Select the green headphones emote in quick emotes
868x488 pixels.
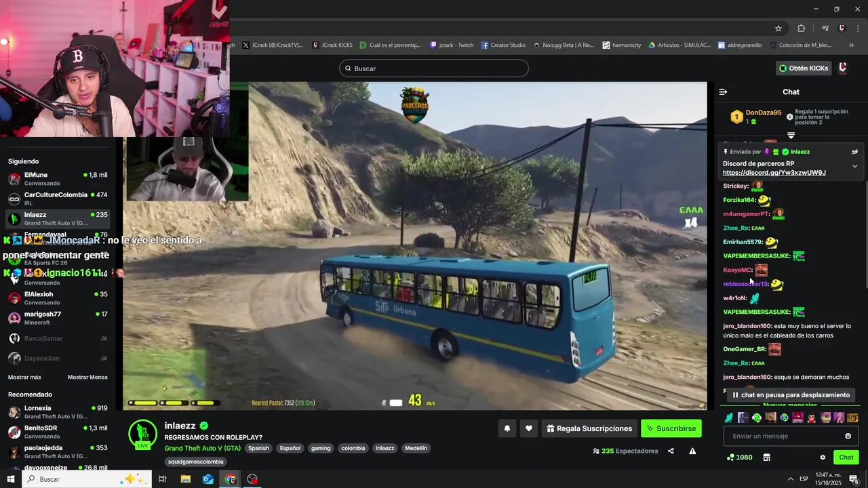pyautogui.click(x=757, y=418)
